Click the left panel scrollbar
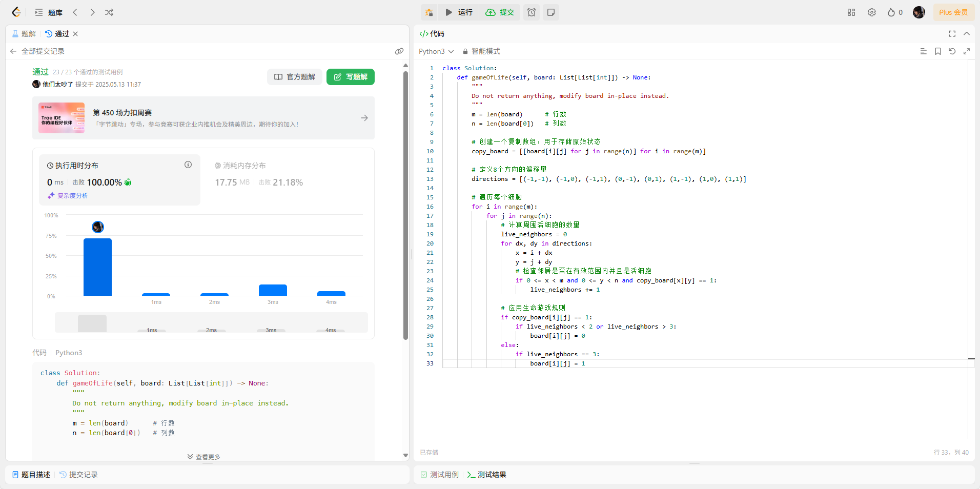 click(x=405, y=205)
